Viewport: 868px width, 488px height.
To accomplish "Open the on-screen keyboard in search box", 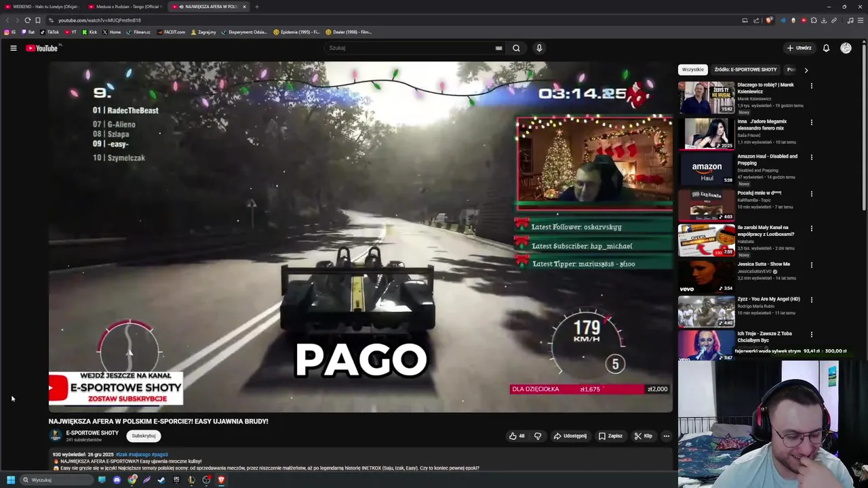I will tap(498, 48).
